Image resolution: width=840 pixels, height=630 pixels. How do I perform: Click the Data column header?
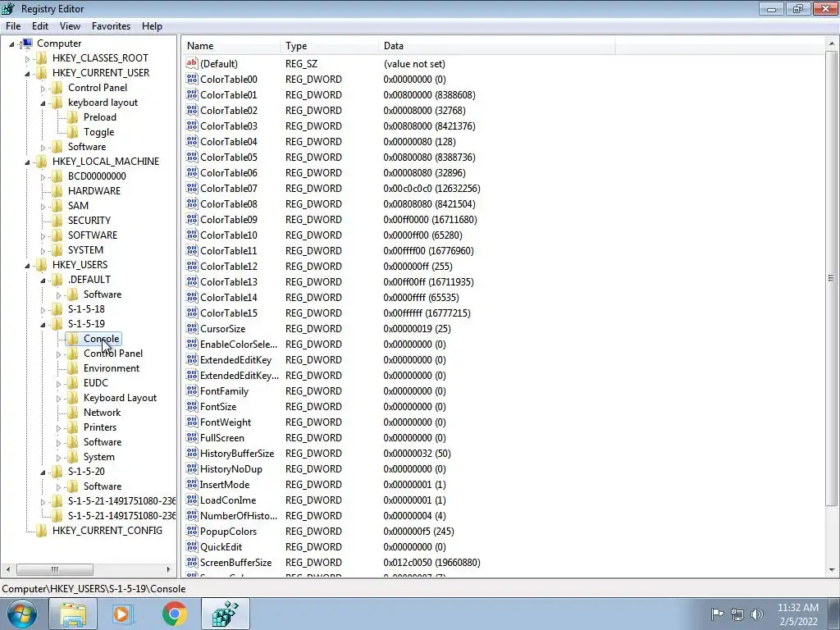click(496, 46)
